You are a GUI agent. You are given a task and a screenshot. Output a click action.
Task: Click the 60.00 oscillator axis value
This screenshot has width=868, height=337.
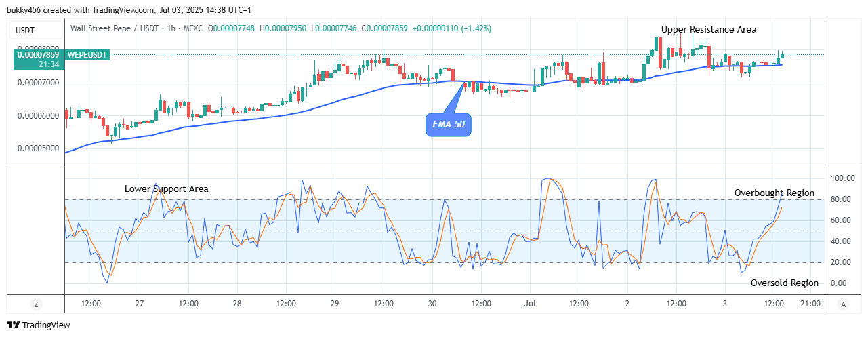842,220
